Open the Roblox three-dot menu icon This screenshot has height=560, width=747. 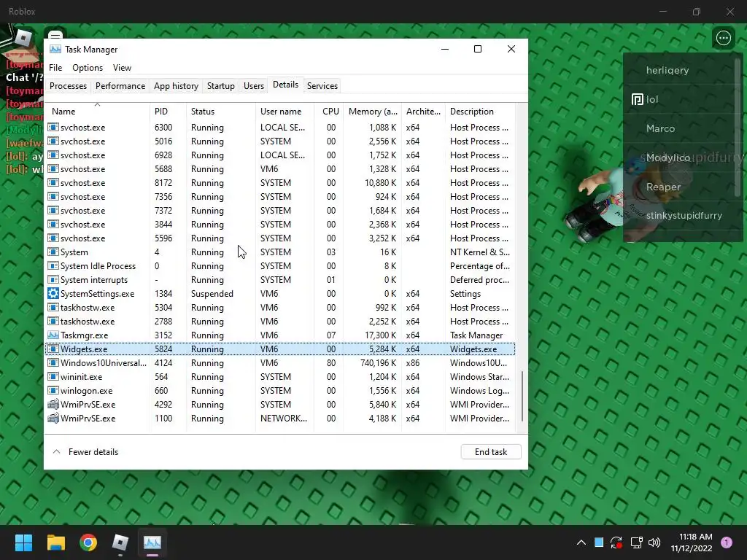723,38
